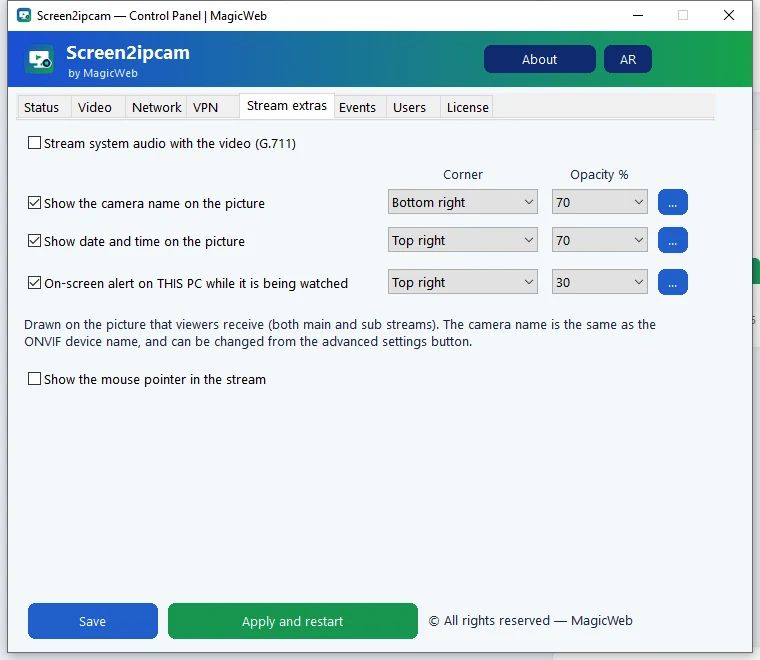Open camera name corner dropdown showing Bottom right
The height and width of the screenshot is (660, 760).
pyautogui.click(x=462, y=202)
